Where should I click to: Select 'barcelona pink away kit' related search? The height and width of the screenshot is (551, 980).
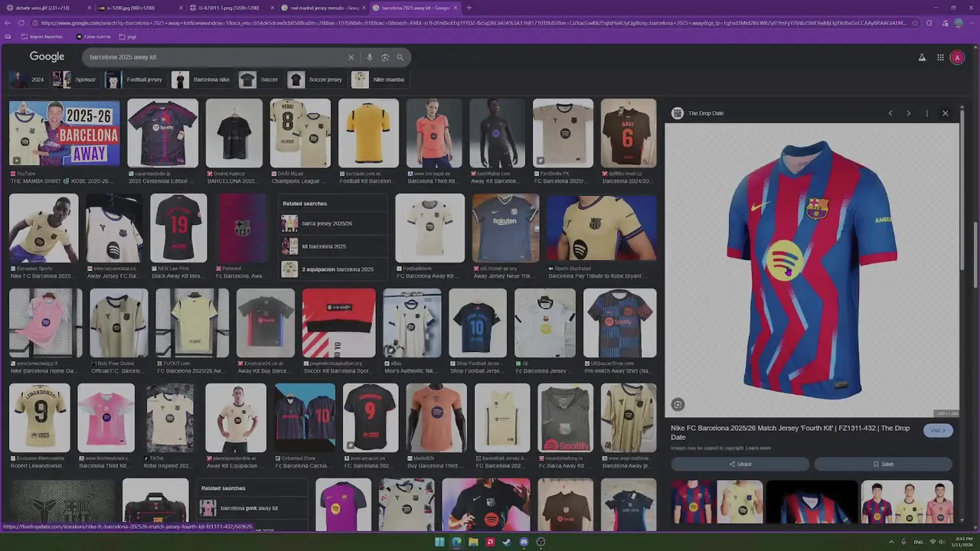pos(253,508)
